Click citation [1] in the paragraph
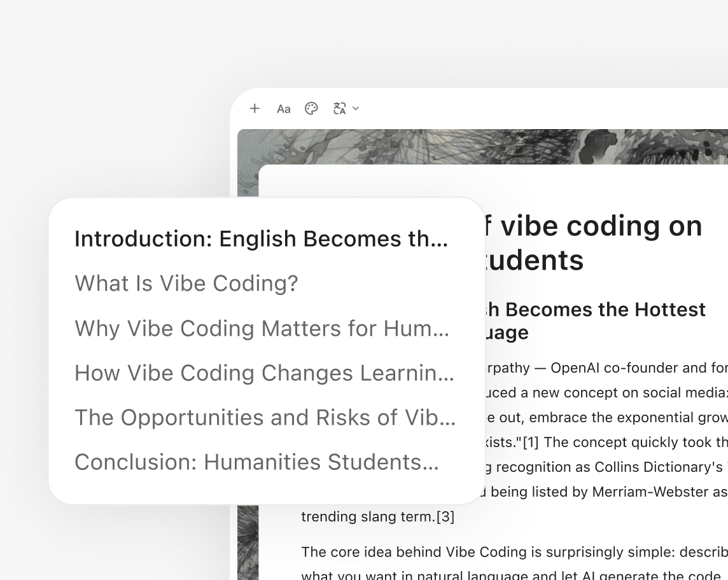Viewport: 728px width, 580px height. coord(531,442)
